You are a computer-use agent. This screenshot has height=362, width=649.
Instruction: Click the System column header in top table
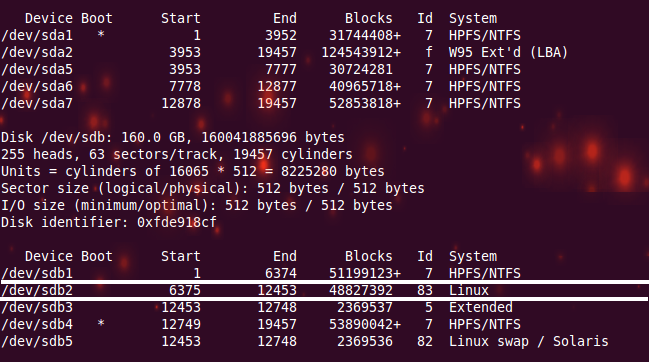[x=473, y=19]
